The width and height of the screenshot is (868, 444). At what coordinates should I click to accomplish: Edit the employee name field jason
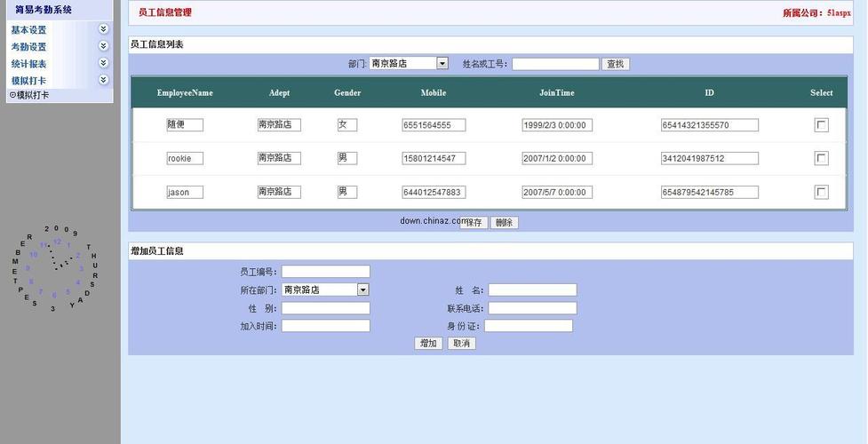tap(185, 192)
